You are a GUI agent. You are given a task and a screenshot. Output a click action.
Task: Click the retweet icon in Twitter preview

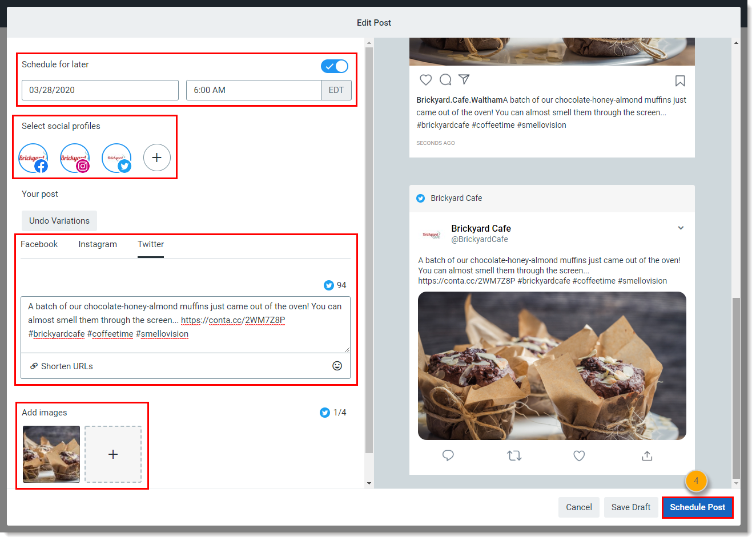(x=514, y=455)
